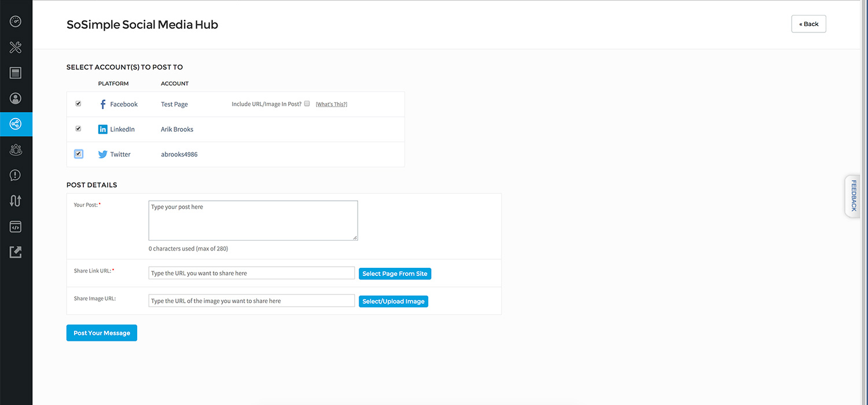
Task: Open the people group icon in sidebar
Action: point(16,150)
